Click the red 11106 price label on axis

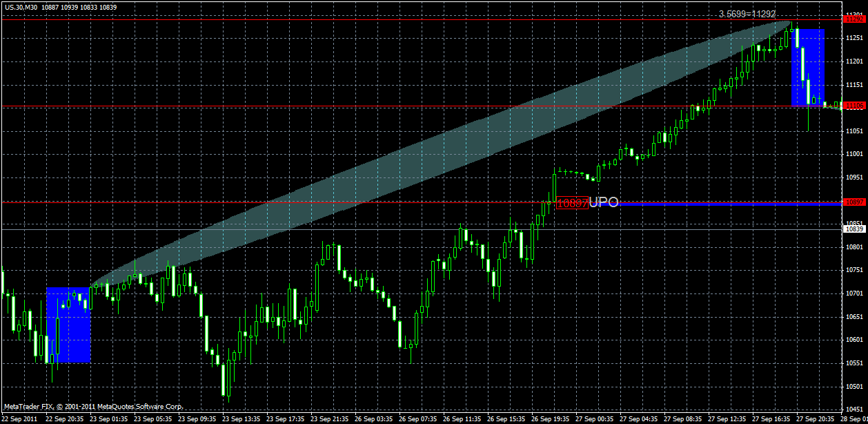click(856, 106)
